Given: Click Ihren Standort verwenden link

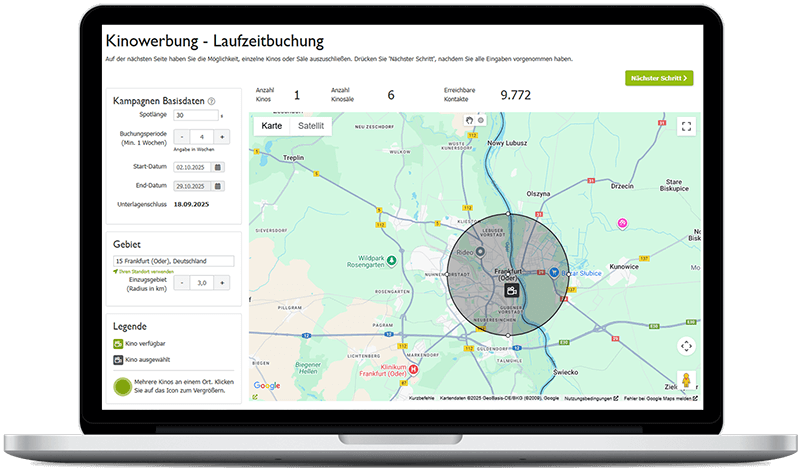Looking at the screenshot, I should tap(143, 272).
